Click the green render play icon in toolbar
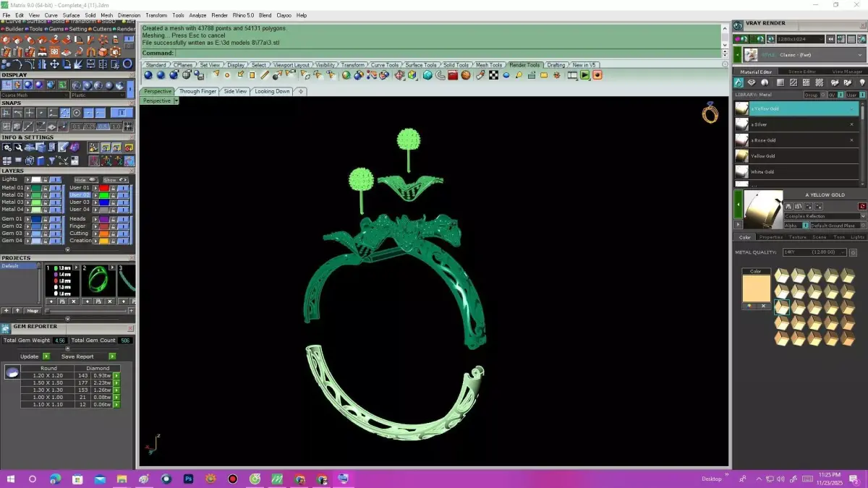The height and width of the screenshot is (488, 868). click(585, 74)
